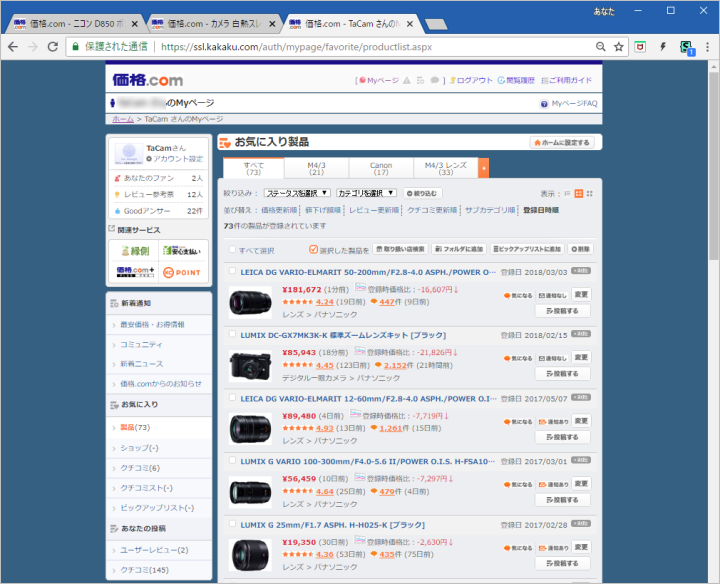This screenshot has width=720, height=584.
Task: Click the green S extension icon
Action: click(x=686, y=47)
